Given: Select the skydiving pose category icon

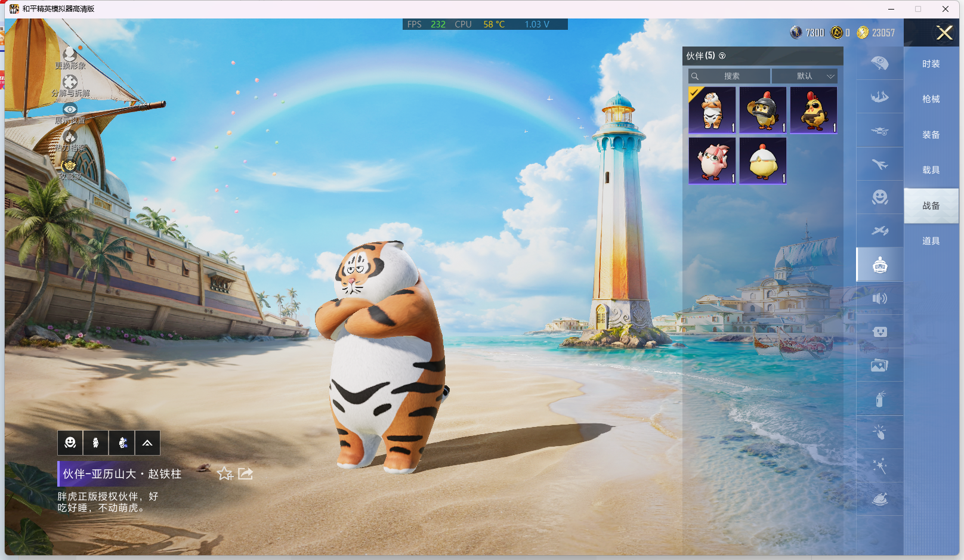Looking at the screenshot, I should point(880,97).
